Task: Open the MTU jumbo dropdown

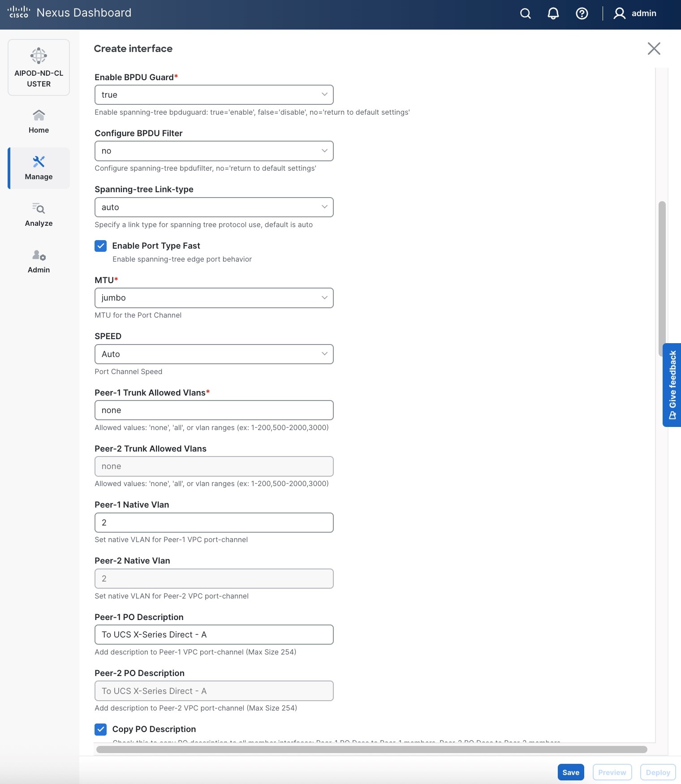Action: coord(214,298)
